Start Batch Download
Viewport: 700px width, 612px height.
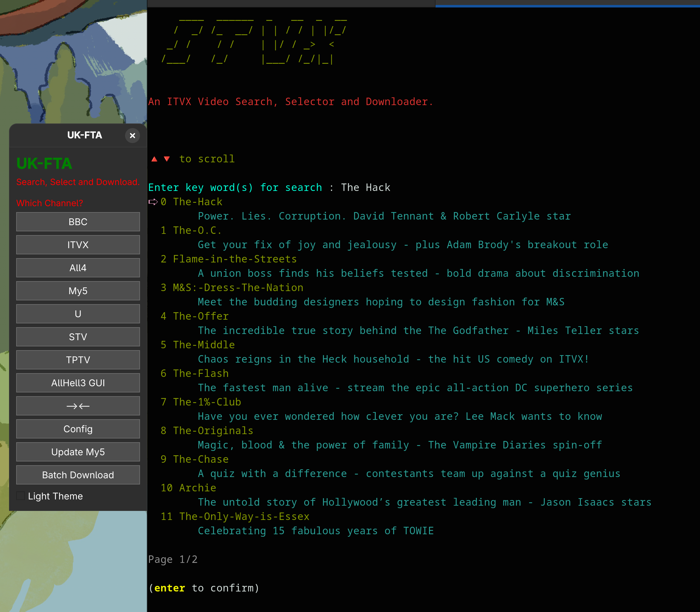[78, 475]
